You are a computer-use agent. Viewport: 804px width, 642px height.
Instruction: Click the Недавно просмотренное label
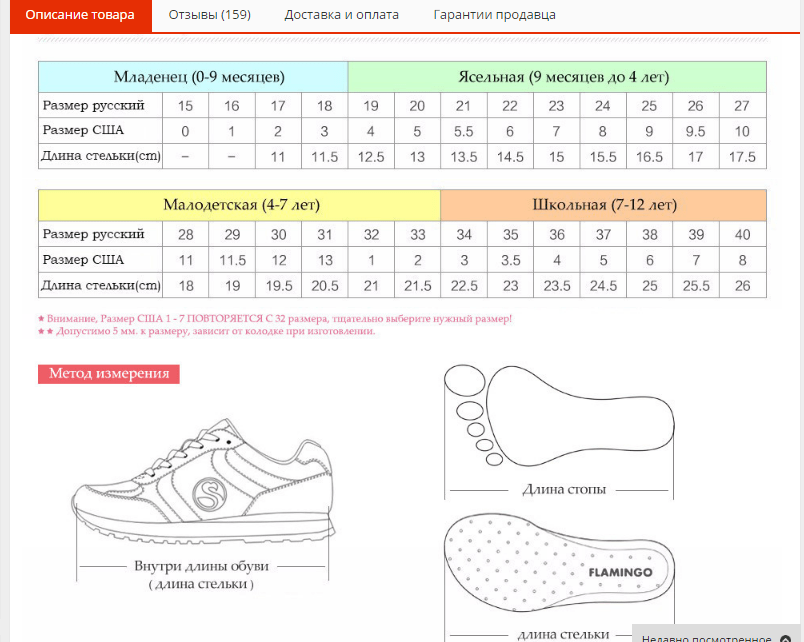[x=706, y=637]
